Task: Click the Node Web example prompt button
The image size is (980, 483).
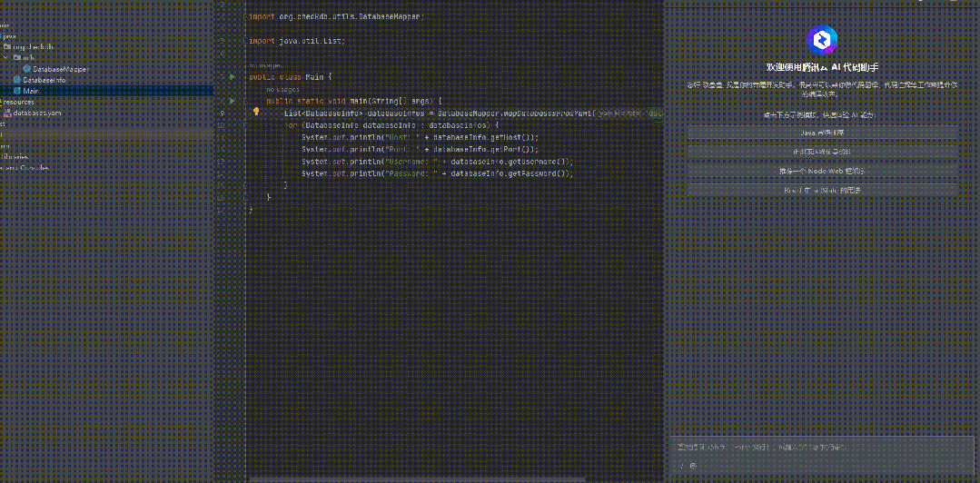Action: coord(822,171)
